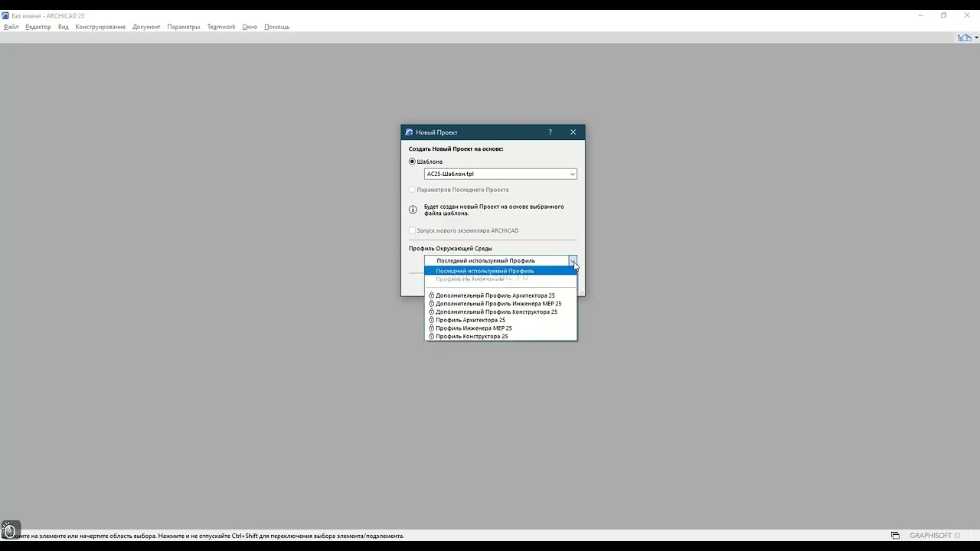Pick Дополнительный Профиль Архитектора 25
980x551 pixels.
tap(501, 295)
